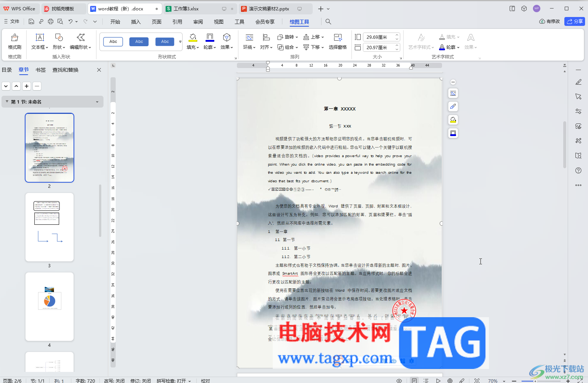This screenshot has width=588, height=383.
Task: Click the Undo arrow icon
Action: pyautogui.click(x=70, y=21)
